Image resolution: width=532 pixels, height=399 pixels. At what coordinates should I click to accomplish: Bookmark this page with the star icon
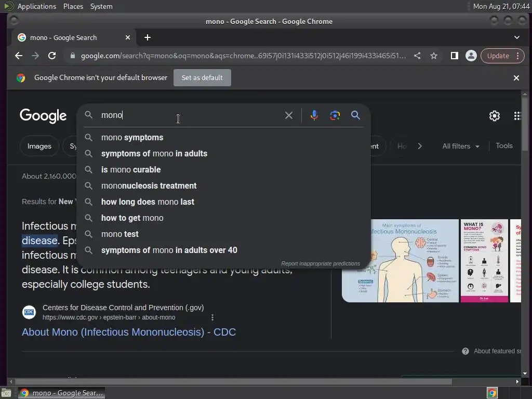pos(434,56)
